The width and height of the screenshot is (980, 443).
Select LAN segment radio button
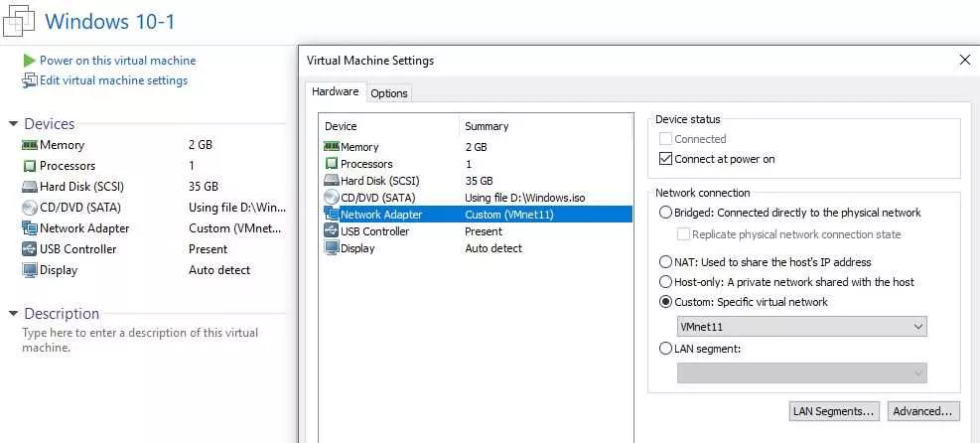point(665,349)
